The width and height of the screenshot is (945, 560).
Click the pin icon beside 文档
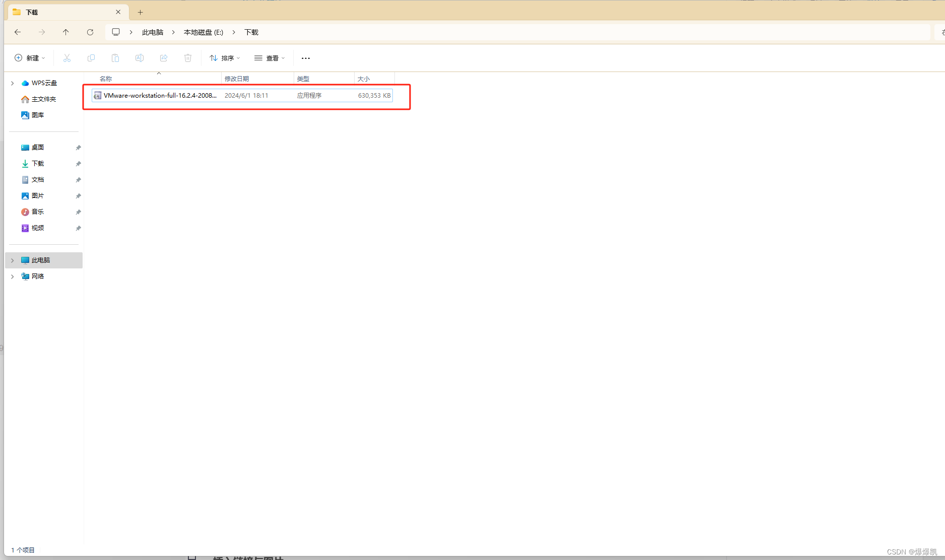click(78, 180)
